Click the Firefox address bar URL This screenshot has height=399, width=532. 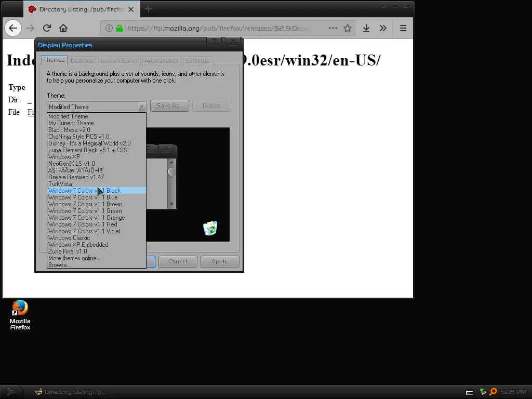pos(217,28)
